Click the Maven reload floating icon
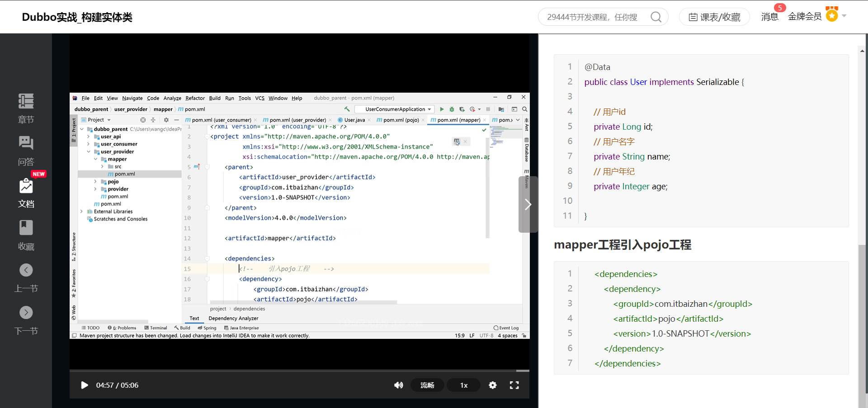The image size is (868, 408). pos(457,141)
